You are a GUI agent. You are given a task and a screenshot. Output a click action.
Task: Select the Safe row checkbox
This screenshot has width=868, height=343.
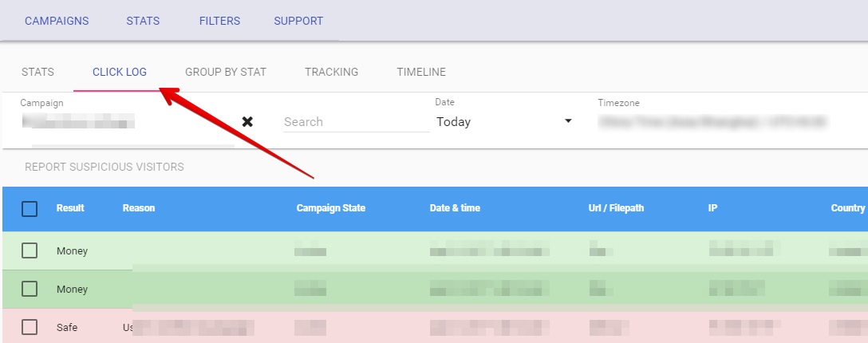[30, 327]
